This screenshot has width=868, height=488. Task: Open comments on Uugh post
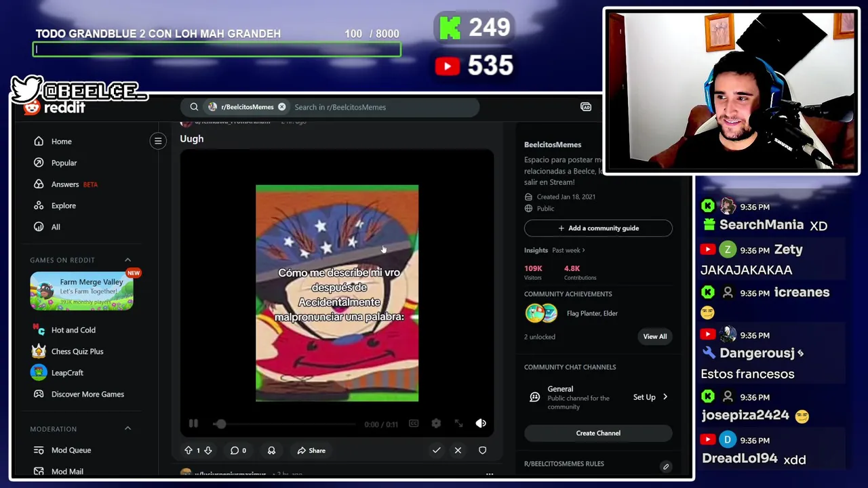[238, 450]
